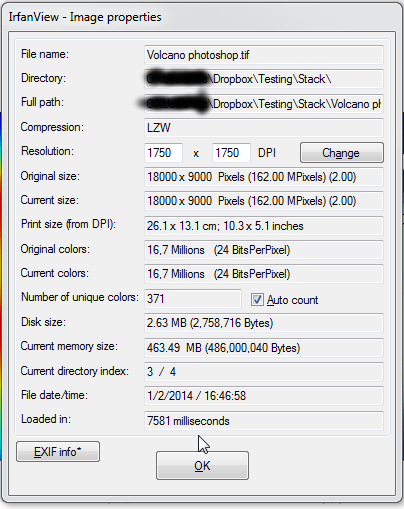This screenshot has width=404, height=509.
Task: Click the Current memory size field
Action: [264, 348]
